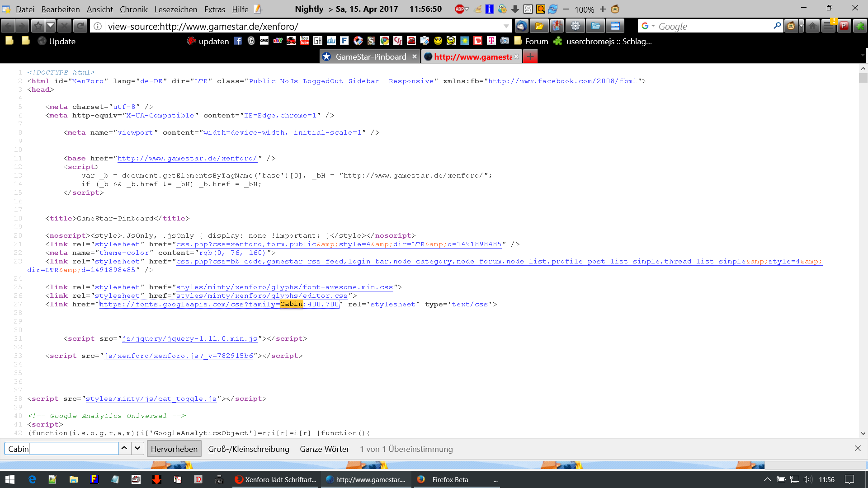The image size is (868, 488).
Task: Open new tab with plus button
Action: click(530, 56)
